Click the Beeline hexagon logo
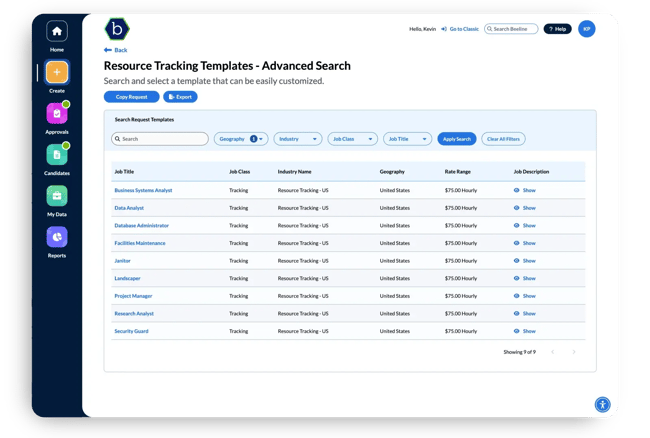Screen dimensions: 650x438 [x=116, y=29]
